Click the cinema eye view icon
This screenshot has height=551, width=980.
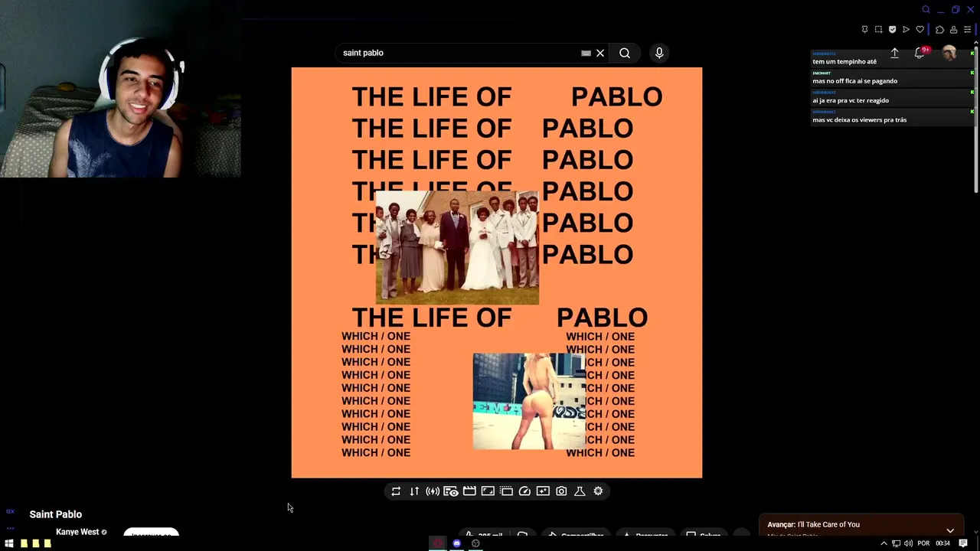tap(451, 491)
